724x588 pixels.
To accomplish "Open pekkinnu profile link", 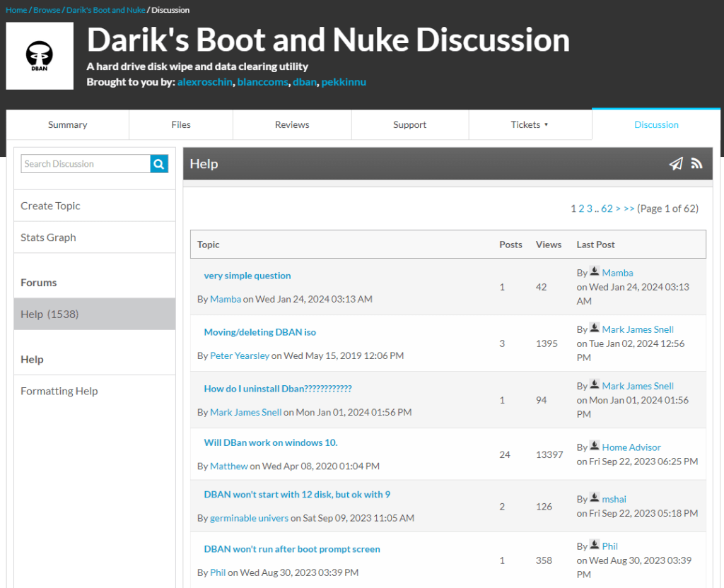I will pyautogui.click(x=344, y=82).
